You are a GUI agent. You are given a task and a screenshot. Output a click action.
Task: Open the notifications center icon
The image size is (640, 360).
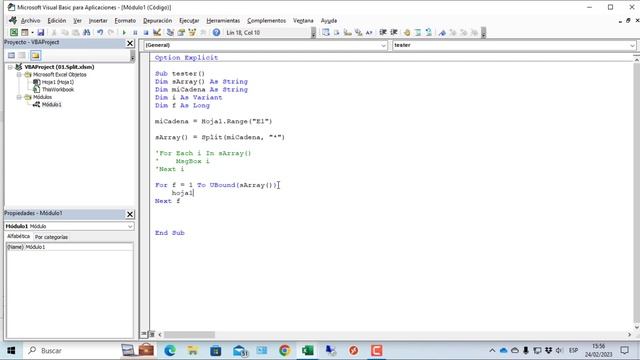click(624, 350)
